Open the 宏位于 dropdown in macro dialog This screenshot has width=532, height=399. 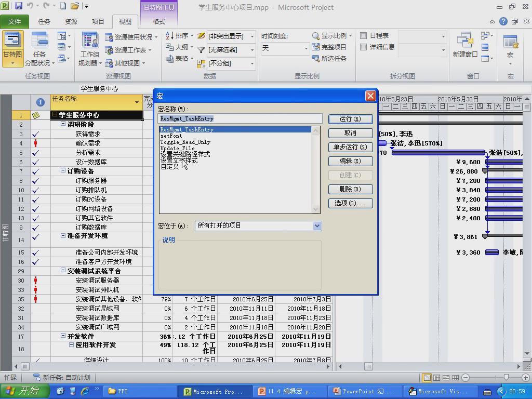tap(317, 225)
